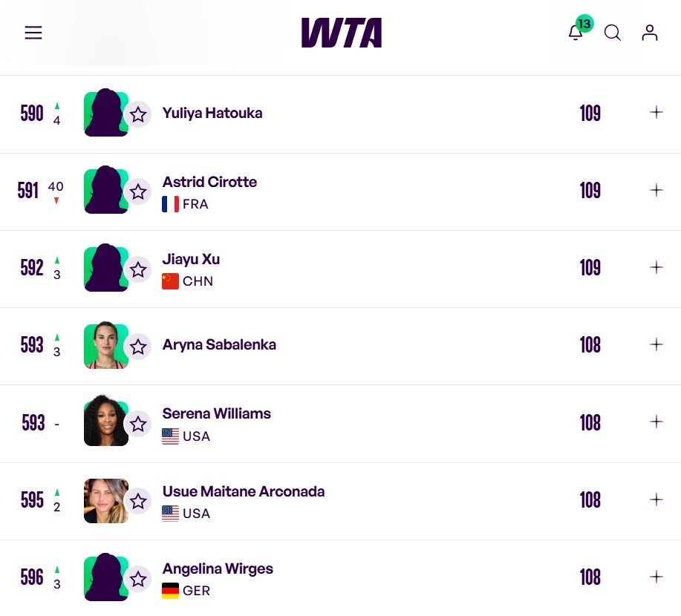Image resolution: width=681 pixels, height=616 pixels.
Task: Open the user account profile icon
Action: click(x=650, y=33)
